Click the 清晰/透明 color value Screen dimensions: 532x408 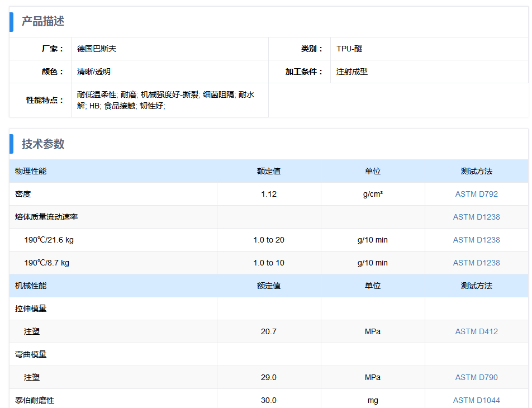[94, 72]
